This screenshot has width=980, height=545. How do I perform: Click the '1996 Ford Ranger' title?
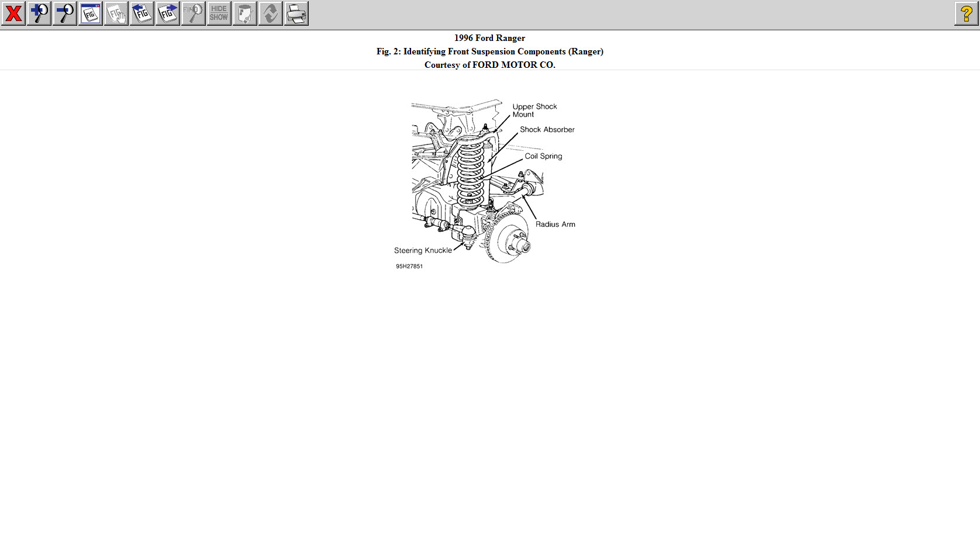pyautogui.click(x=490, y=38)
